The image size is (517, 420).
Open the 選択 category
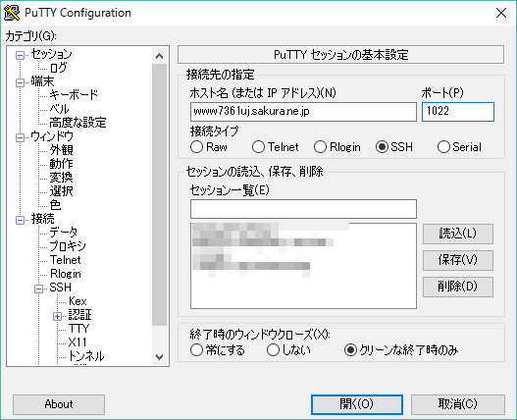coord(62,191)
